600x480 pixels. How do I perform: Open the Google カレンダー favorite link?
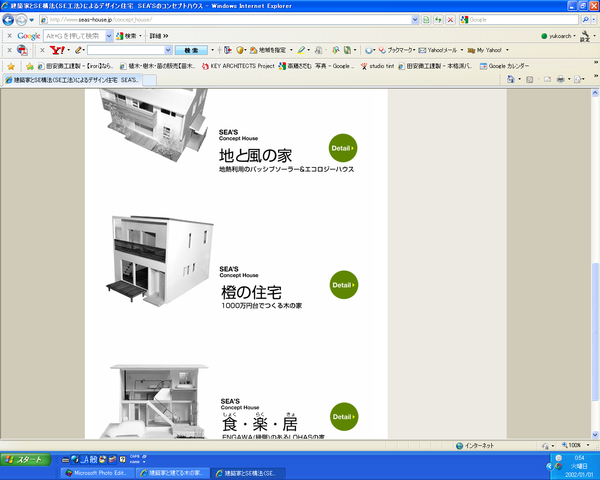tap(504, 66)
